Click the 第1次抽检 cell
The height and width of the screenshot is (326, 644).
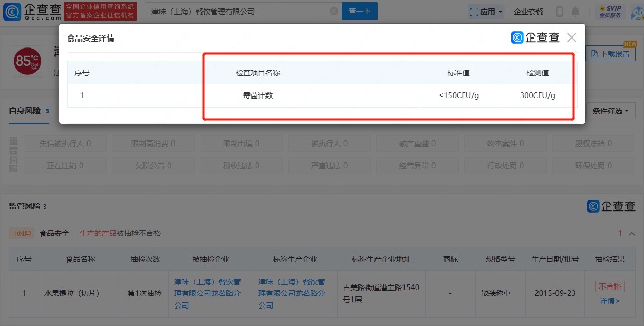145,293
